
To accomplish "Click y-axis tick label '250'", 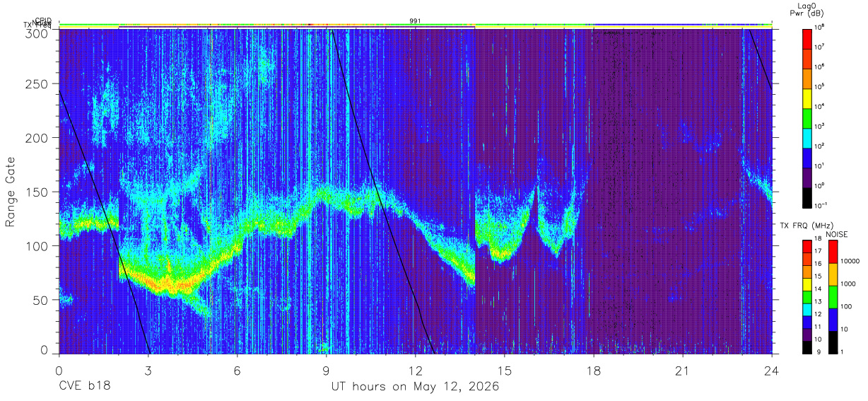I will click(x=37, y=83).
